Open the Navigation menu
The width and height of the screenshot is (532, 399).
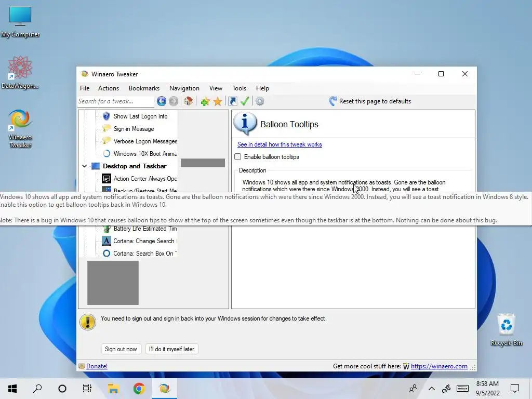(184, 88)
